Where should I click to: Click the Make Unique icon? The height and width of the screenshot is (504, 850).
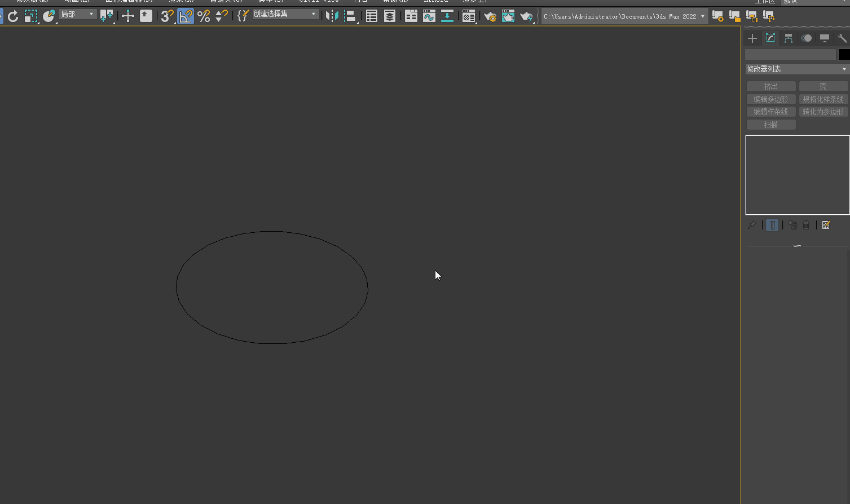(x=792, y=225)
